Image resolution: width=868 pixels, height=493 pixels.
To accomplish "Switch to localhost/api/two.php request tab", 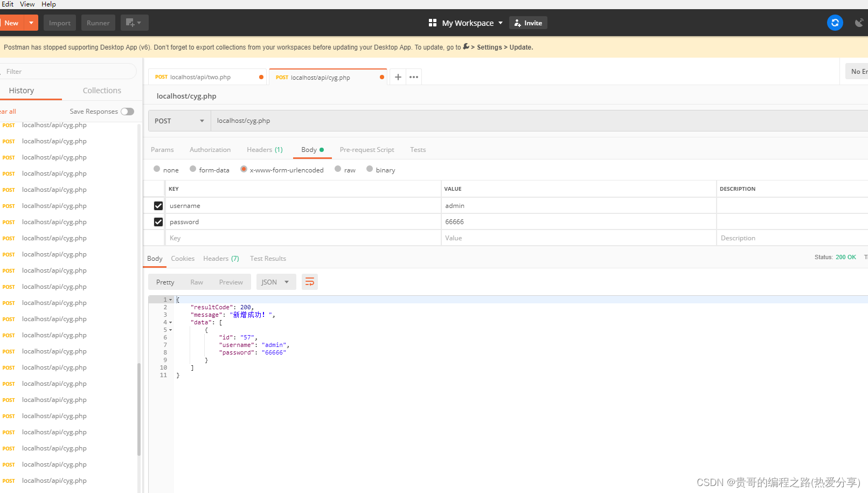I will [x=207, y=77].
